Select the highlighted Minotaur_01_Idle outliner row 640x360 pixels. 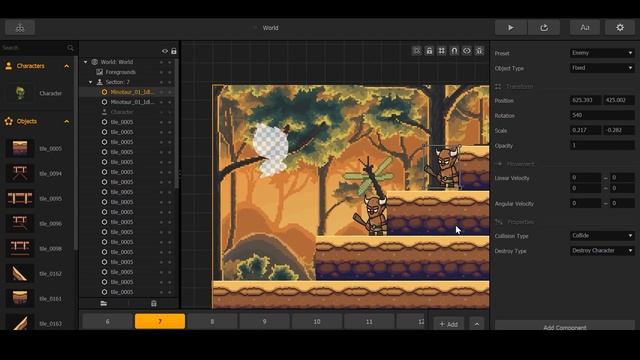point(127,92)
